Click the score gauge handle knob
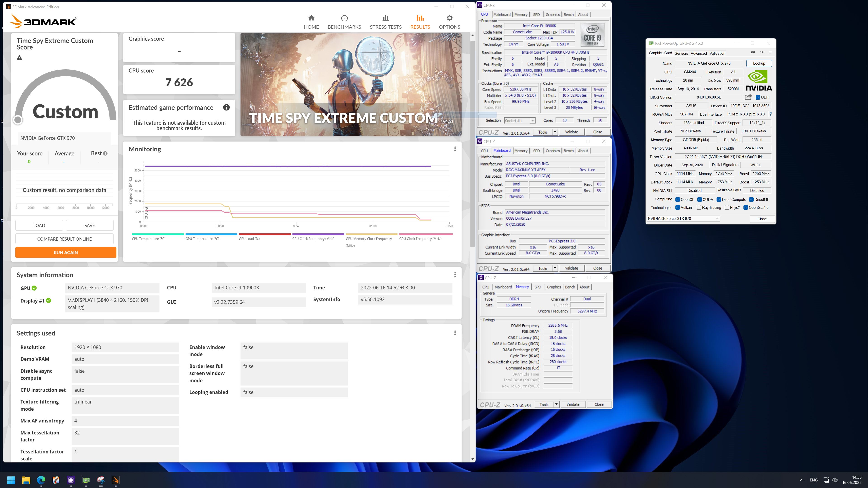Image resolution: width=868 pixels, height=488 pixels. pos(18,120)
